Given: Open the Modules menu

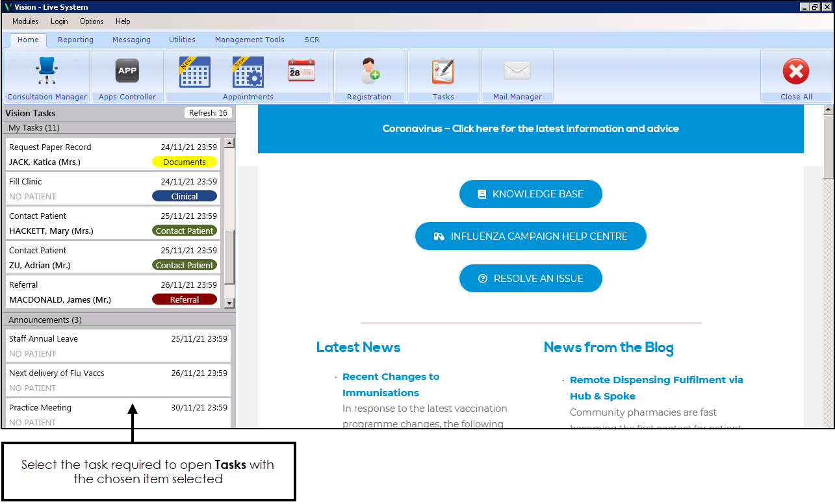Looking at the screenshot, I should point(25,21).
